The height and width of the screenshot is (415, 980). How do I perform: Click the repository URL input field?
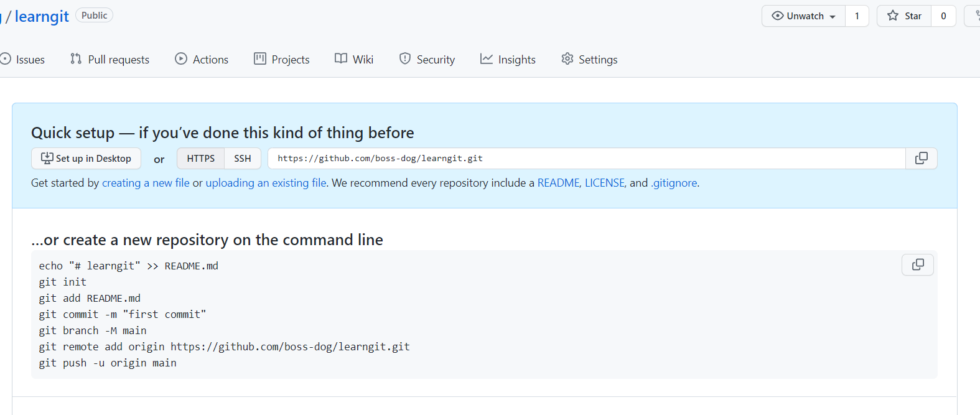click(587, 159)
